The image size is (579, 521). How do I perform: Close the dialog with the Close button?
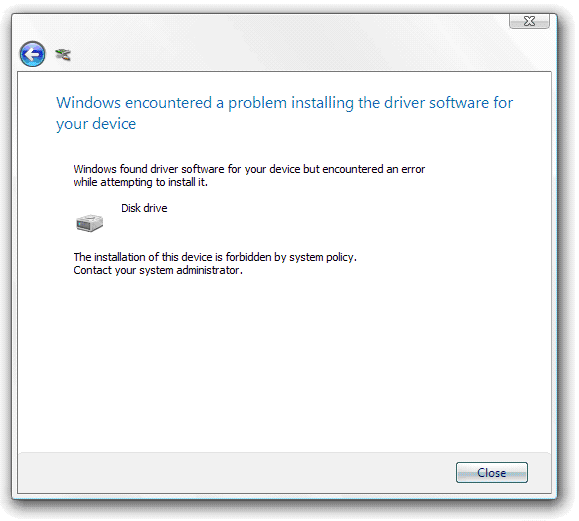tap(491, 472)
